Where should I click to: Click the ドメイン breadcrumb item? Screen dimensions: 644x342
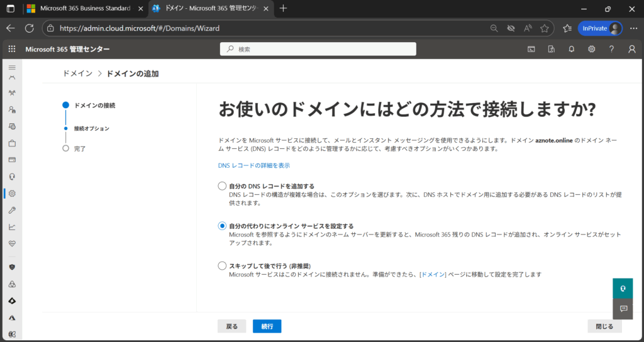(x=77, y=74)
